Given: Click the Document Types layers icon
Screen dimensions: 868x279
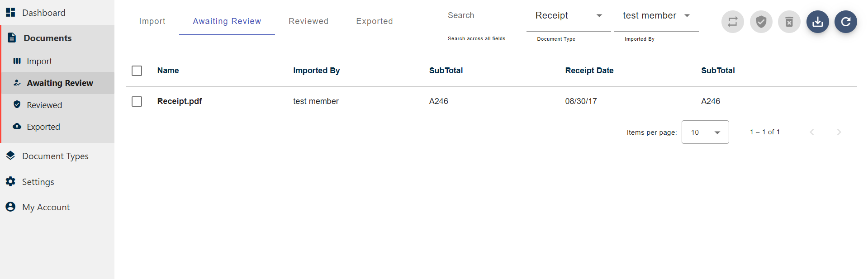Looking at the screenshot, I should (x=10, y=156).
